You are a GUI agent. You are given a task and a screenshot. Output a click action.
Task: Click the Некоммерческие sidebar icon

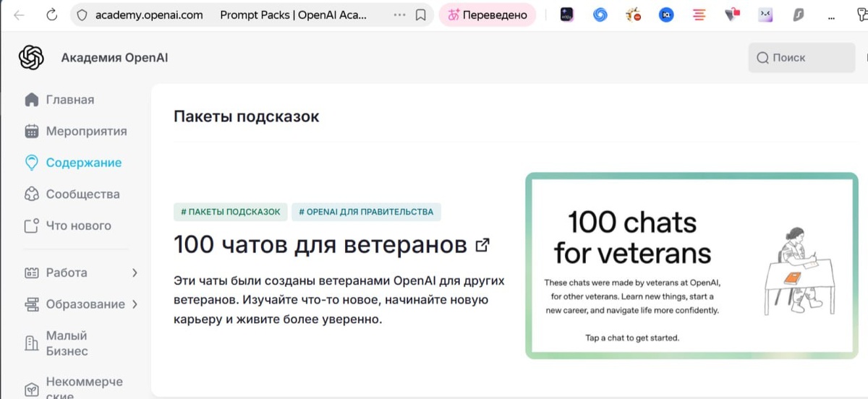31,390
